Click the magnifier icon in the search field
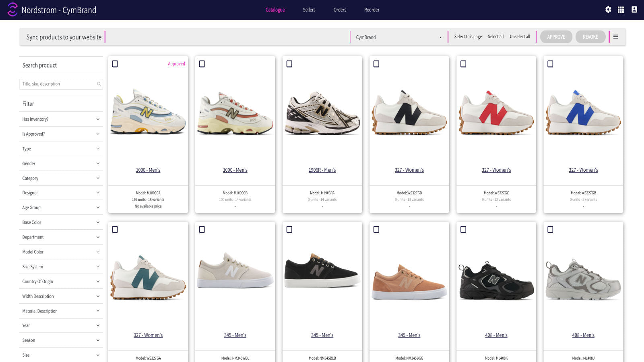Image resolution: width=644 pixels, height=362 pixels. [x=99, y=84]
